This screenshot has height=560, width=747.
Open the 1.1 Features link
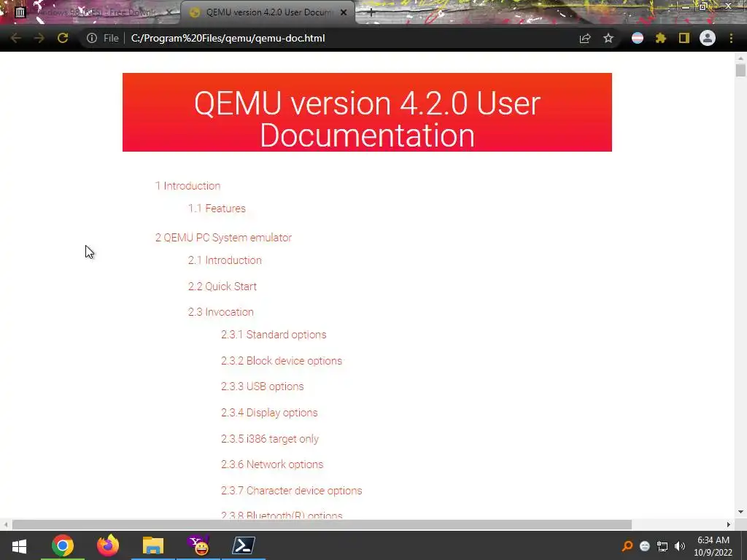tap(217, 208)
